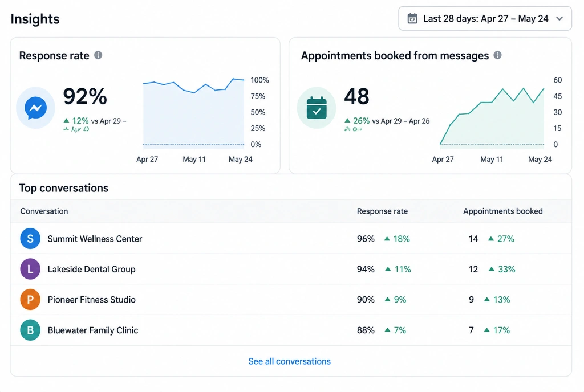Click the vs Apr 29 – Apr 26 comparison text

(401, 121)
